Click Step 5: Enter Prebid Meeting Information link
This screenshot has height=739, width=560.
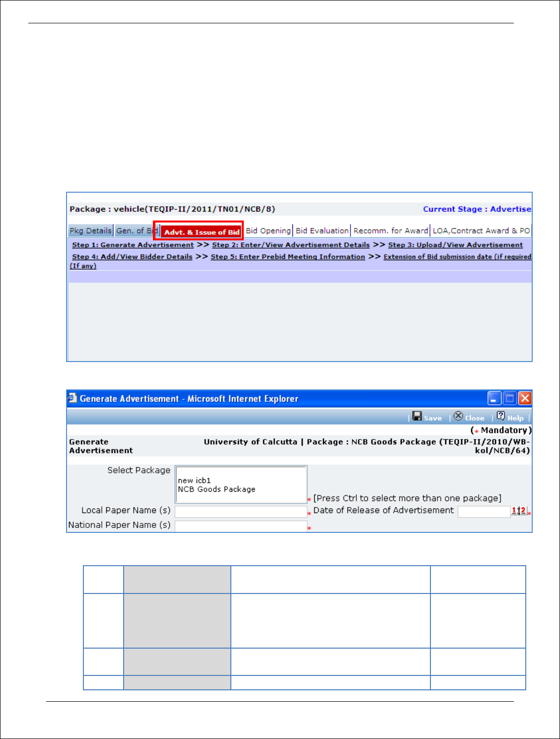(288, 257)
